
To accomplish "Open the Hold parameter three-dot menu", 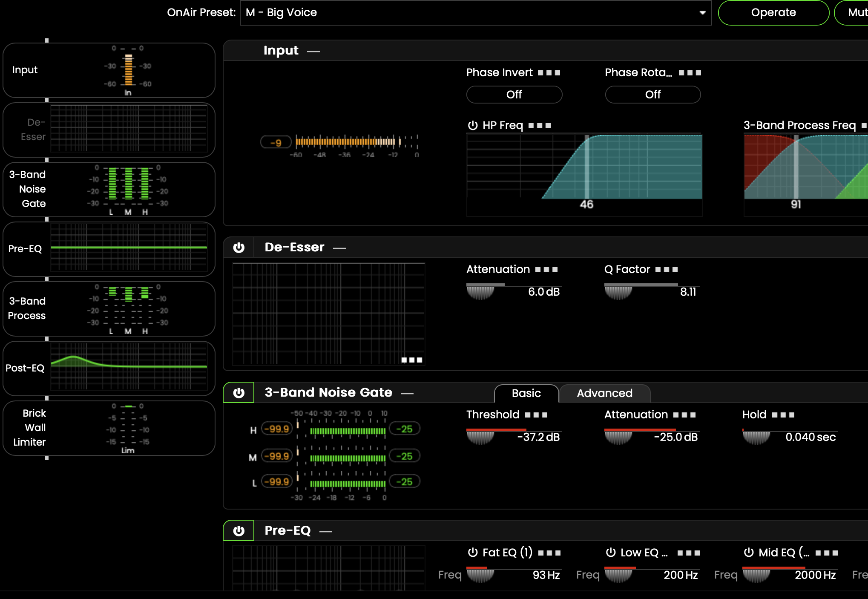I will tap(783, 415).
